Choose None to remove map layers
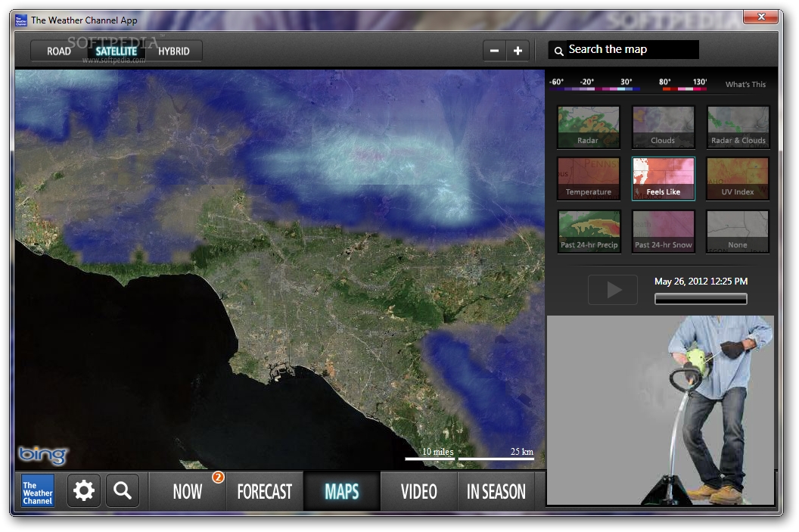 click(x=738, y=232)
